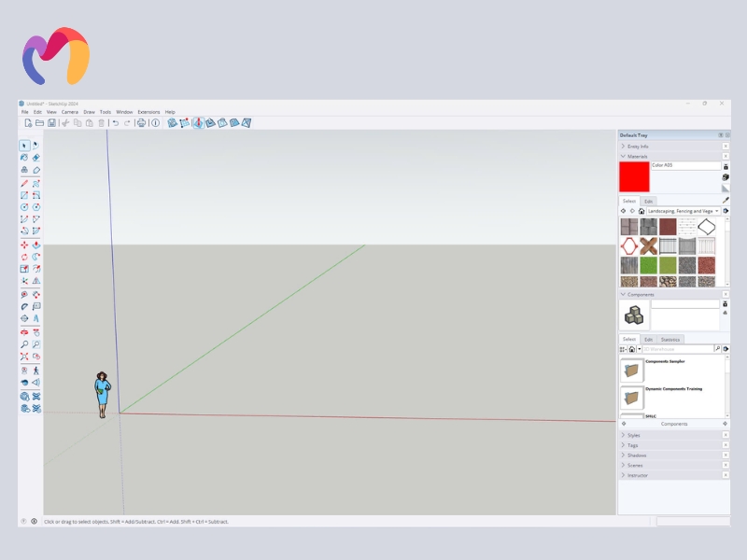Activate the Push/Pull tool

tap(36, 245)
